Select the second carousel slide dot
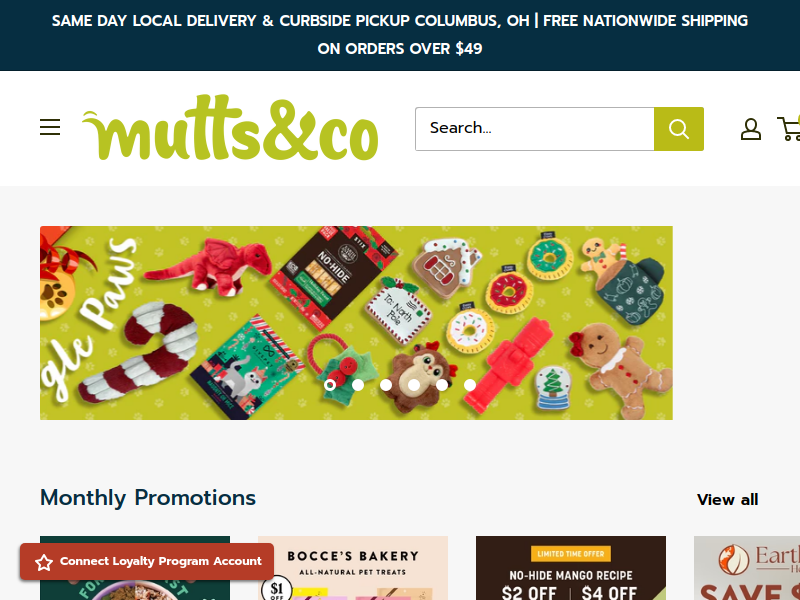Screen dimensions: 800x600 pyautogui.click(x=358, y=385)
